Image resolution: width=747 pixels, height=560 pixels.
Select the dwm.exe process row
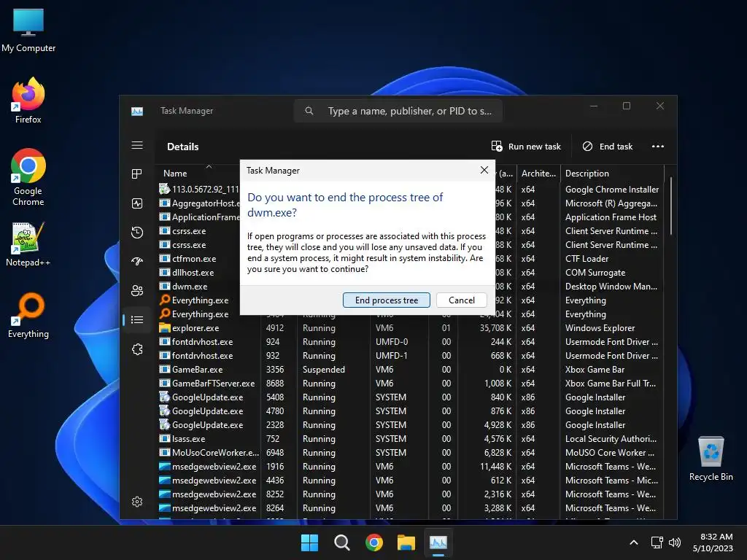coord(200,286)
